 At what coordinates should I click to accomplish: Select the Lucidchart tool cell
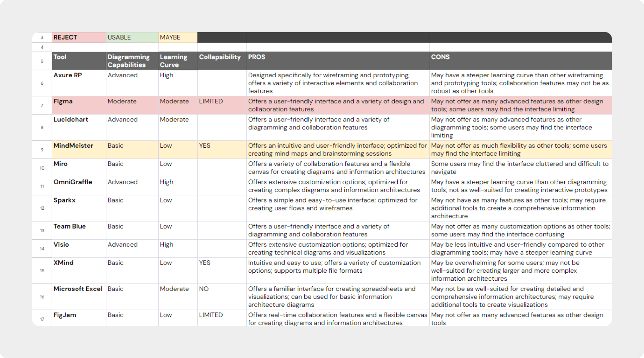79,127
